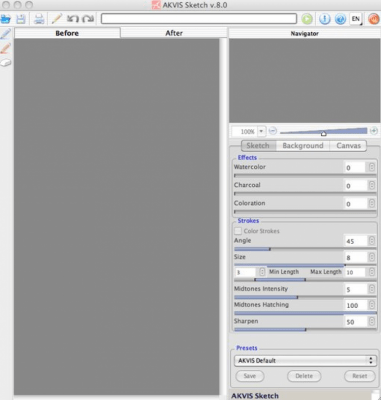
Task: Click the navigator zoom slider handle
Action: pos(323,134)
